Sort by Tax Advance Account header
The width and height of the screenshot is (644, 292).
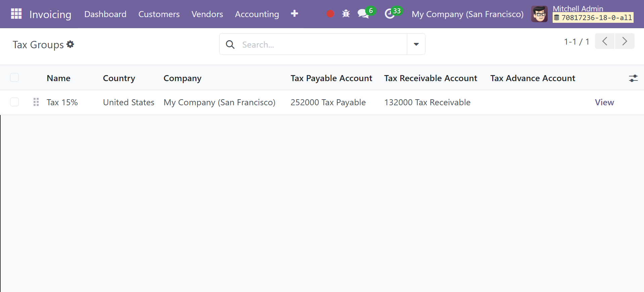(533, 78)
